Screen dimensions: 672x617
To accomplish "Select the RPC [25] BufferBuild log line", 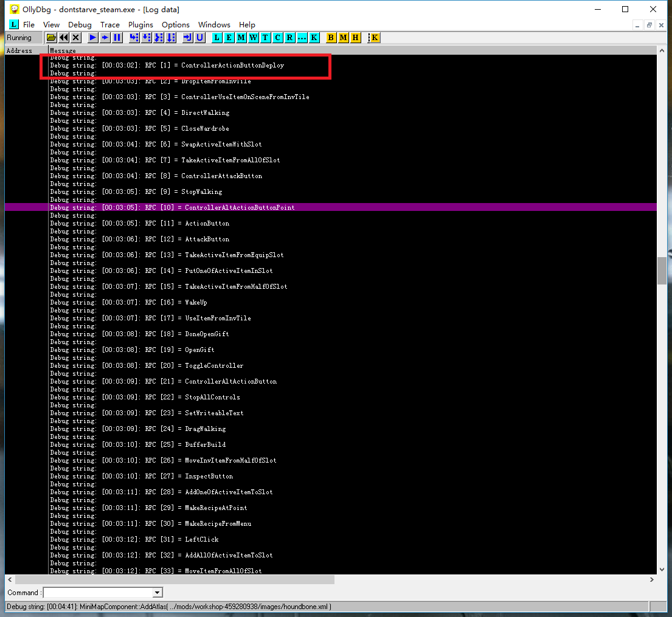I will click(330, 444).
